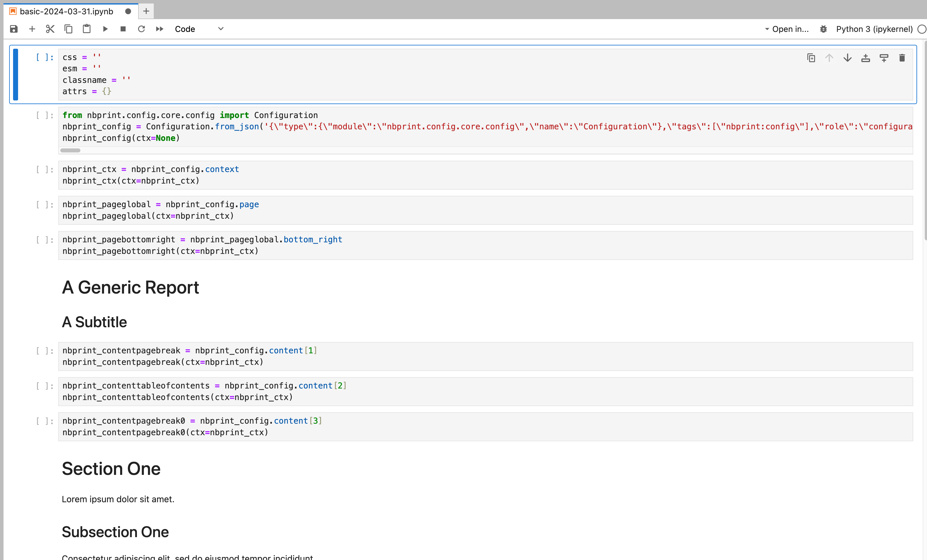Click the nbprint_contentpagebreak0 content[3] cell
The image size is (927, 560).
pos(485,426)
